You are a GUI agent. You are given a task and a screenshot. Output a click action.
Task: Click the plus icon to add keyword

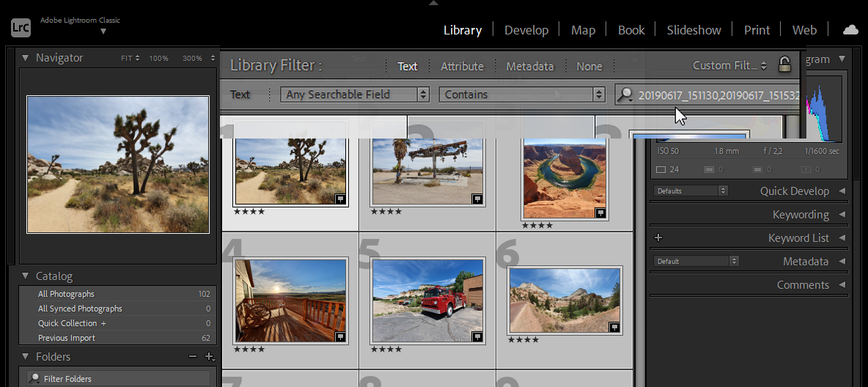[658, 237]
